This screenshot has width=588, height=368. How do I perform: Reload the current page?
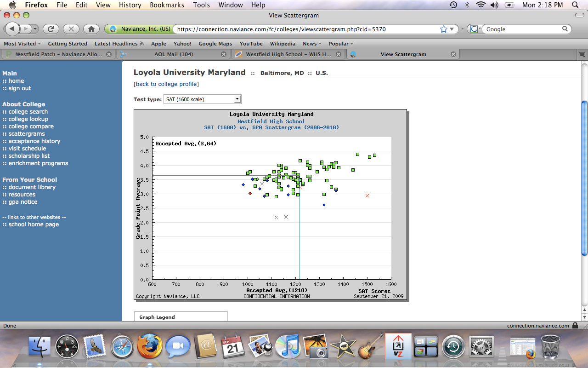pos(51,29)
